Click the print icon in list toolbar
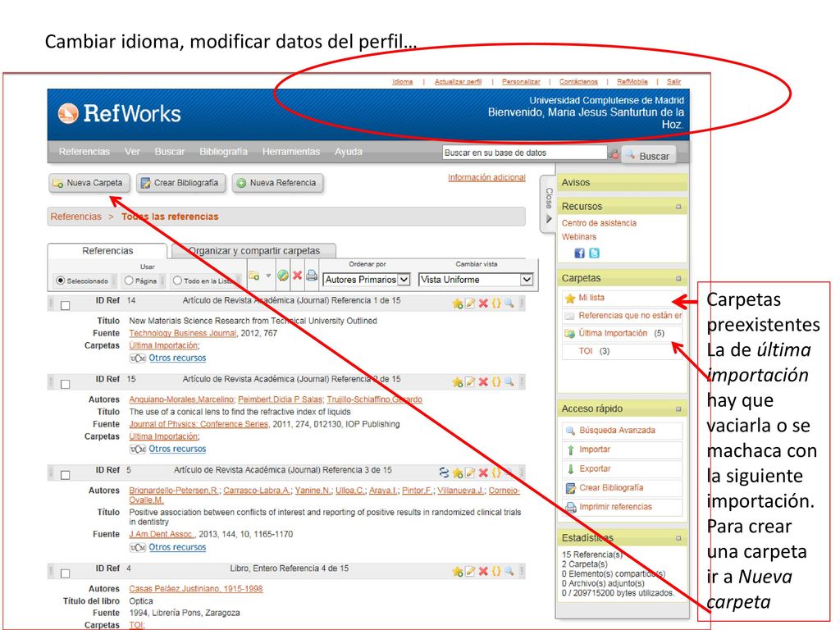 click(x=312, y=276)
